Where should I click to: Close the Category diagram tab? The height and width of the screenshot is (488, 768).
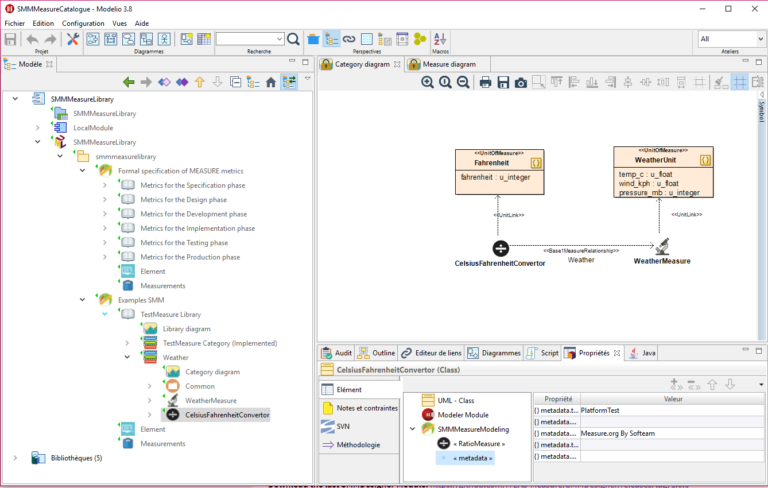(x=397, y=64)
